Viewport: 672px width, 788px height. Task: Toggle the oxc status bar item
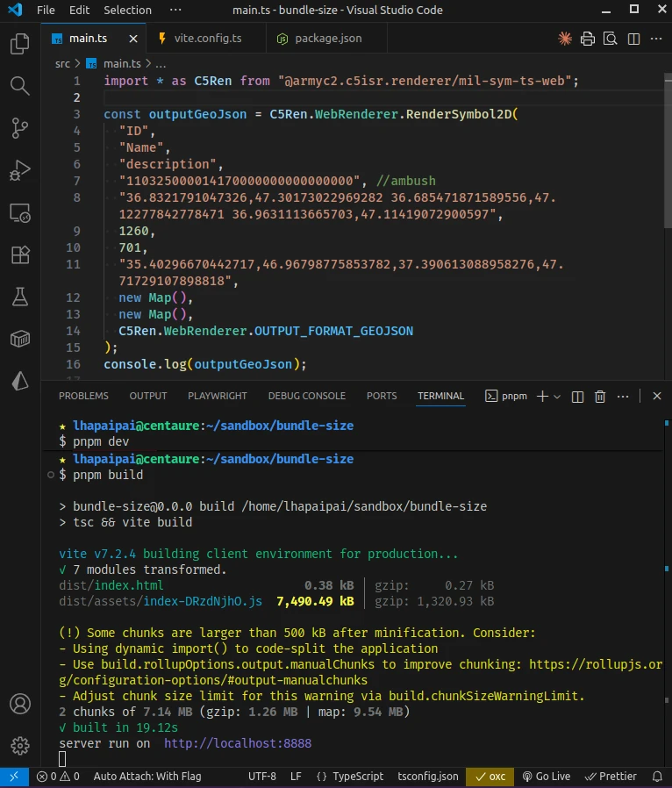click(490, 777)
